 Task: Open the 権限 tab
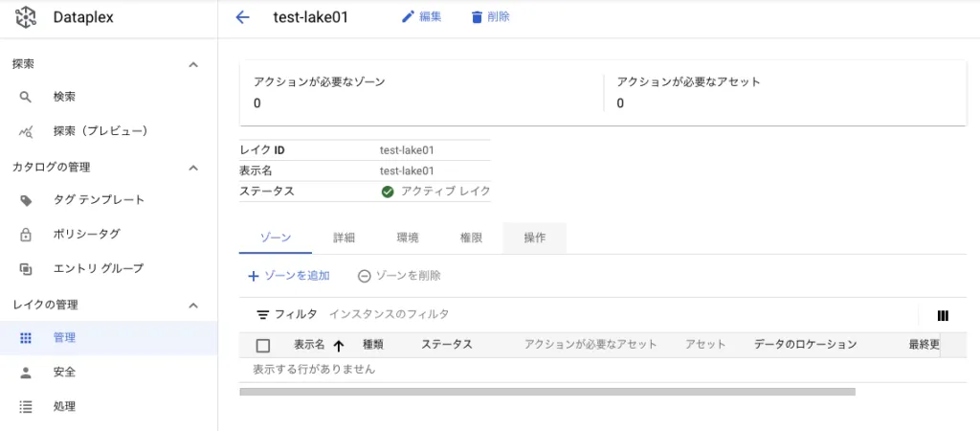point(471,238)
